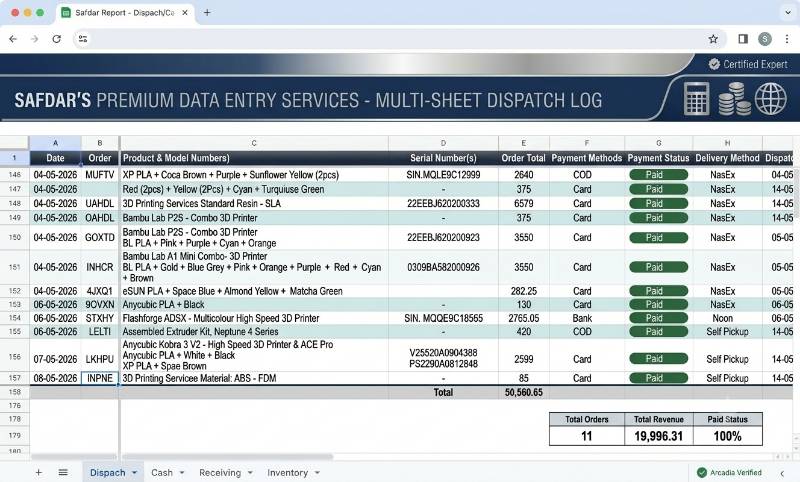Click the globe icon in the banner

click(770, 98)
